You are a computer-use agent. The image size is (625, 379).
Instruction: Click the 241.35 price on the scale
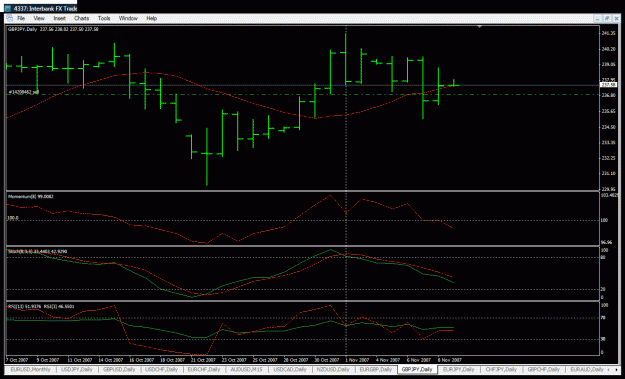pos(608,33)
